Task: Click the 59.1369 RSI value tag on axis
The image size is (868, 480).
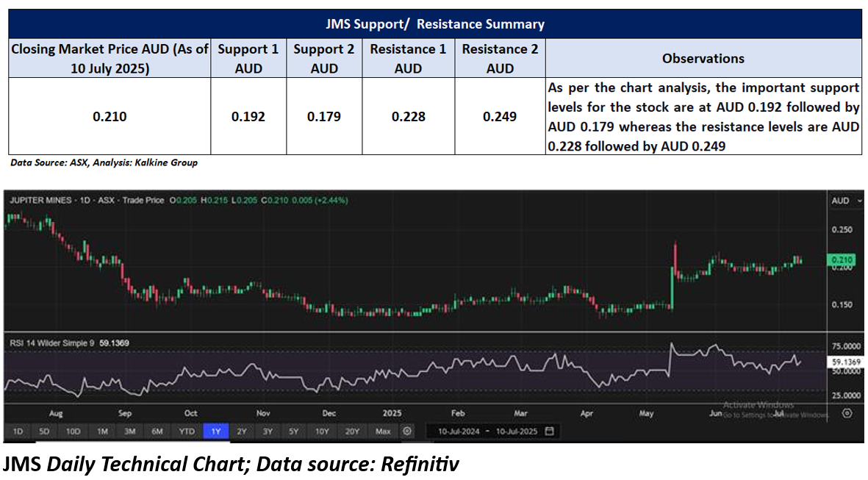Action: click(x=846, y=362)
